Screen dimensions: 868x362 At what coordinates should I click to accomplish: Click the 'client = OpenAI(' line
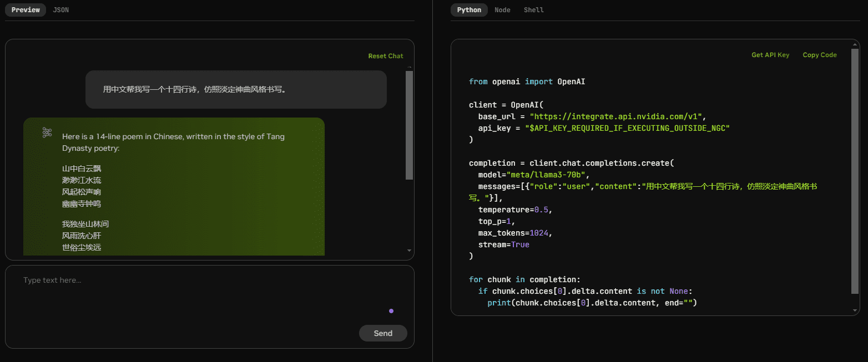(506, 105)
